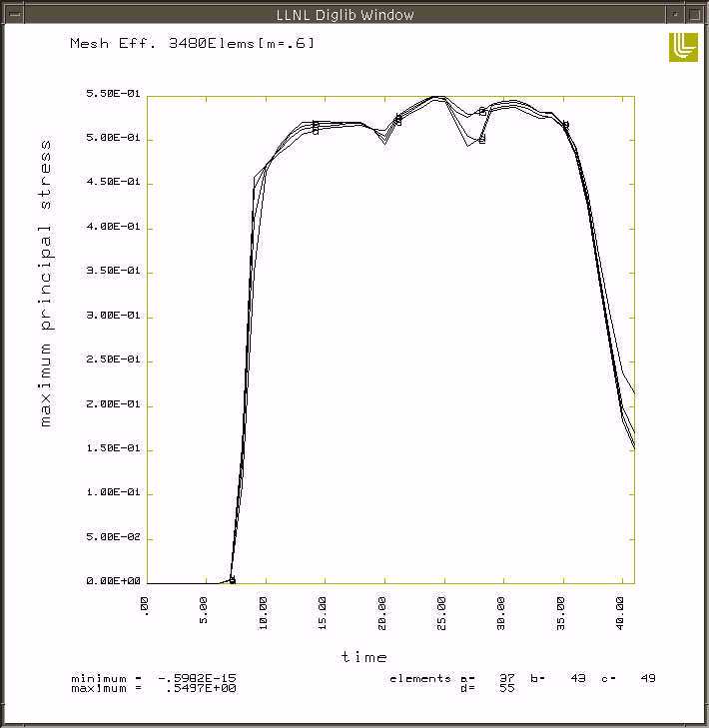Click x-axis tick label 15.00
The height and width of the screenshot is (728, 709).
tap(323, 613)
